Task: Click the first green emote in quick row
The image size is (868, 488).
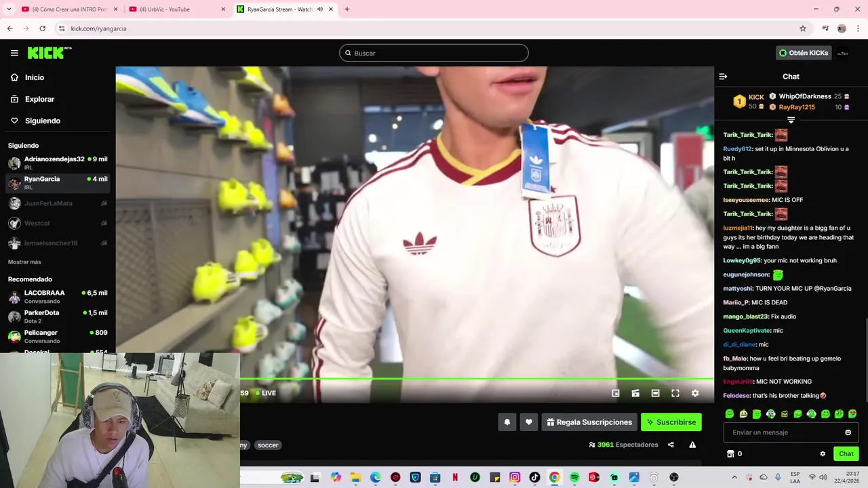Action: coord(730,413)
